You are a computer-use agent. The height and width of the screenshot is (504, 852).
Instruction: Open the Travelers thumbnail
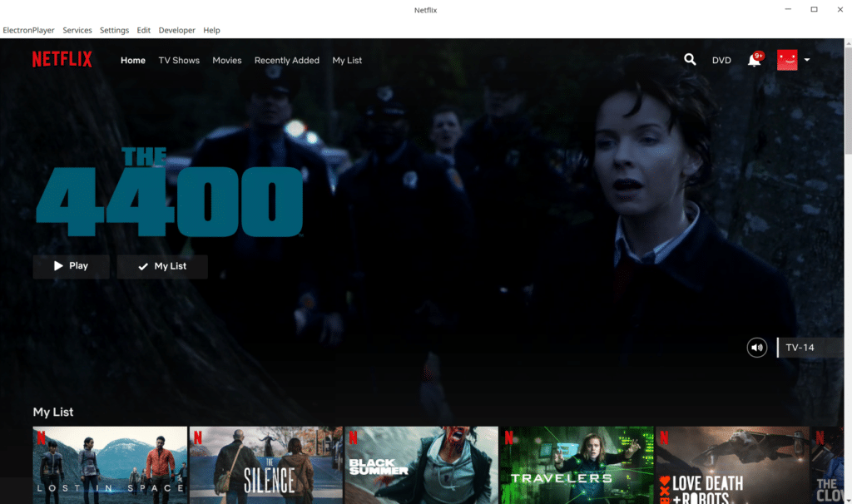pos(576,465)
